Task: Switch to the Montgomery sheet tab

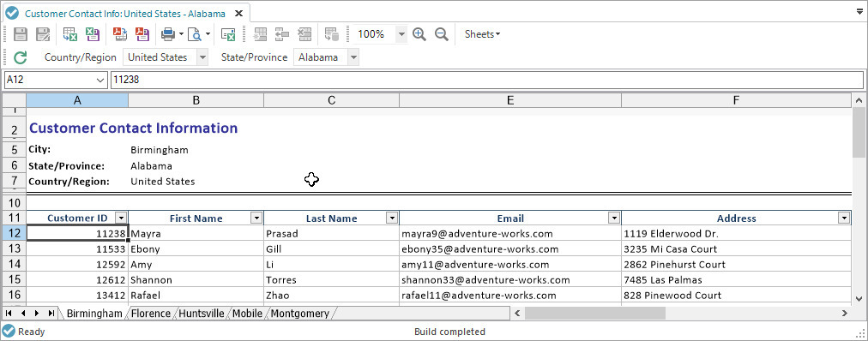Action: tap(300, 314)
